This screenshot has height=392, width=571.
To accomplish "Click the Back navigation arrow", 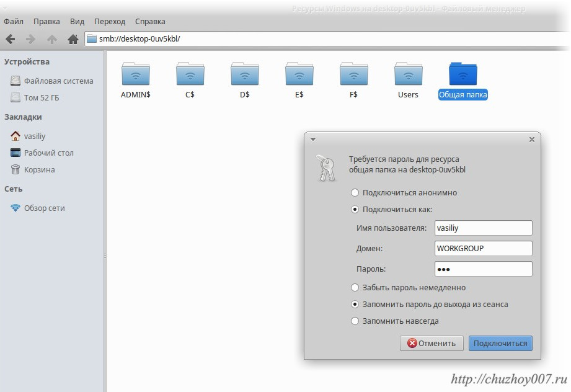I will pos(10,39).
